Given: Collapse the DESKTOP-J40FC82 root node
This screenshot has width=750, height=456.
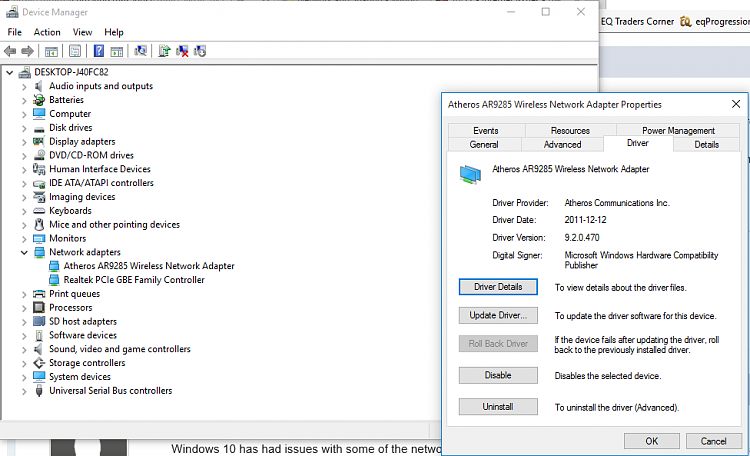Looking at the screenshot, I should tap(10, 73).
